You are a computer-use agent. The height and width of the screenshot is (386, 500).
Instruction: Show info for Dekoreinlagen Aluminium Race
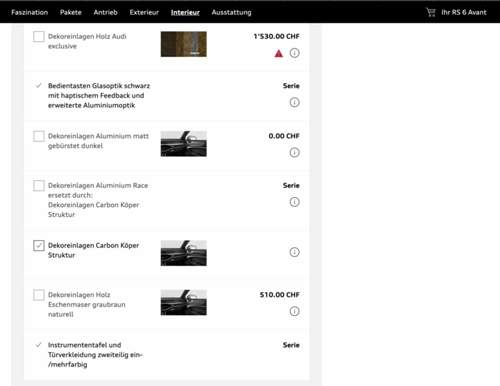click(294, 202)
